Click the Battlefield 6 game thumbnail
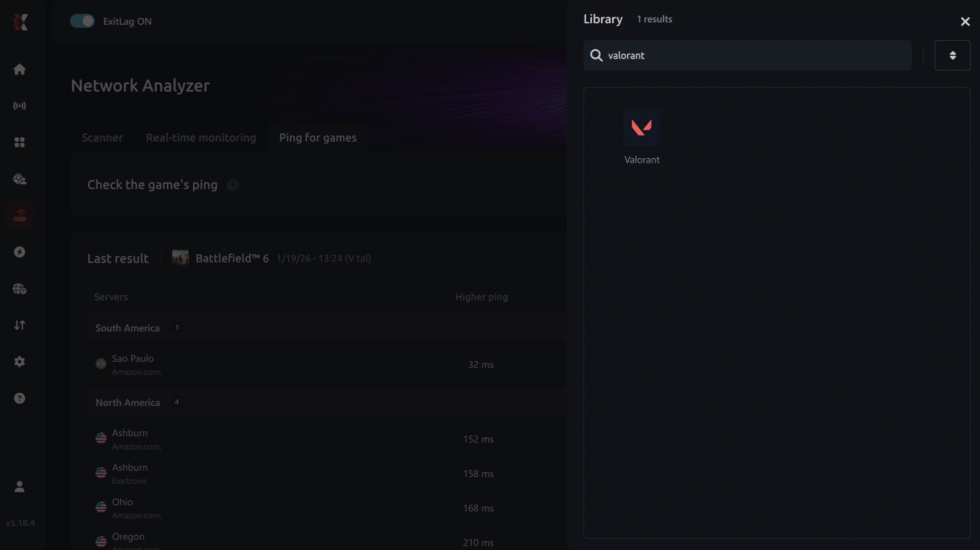 (181, 258)
